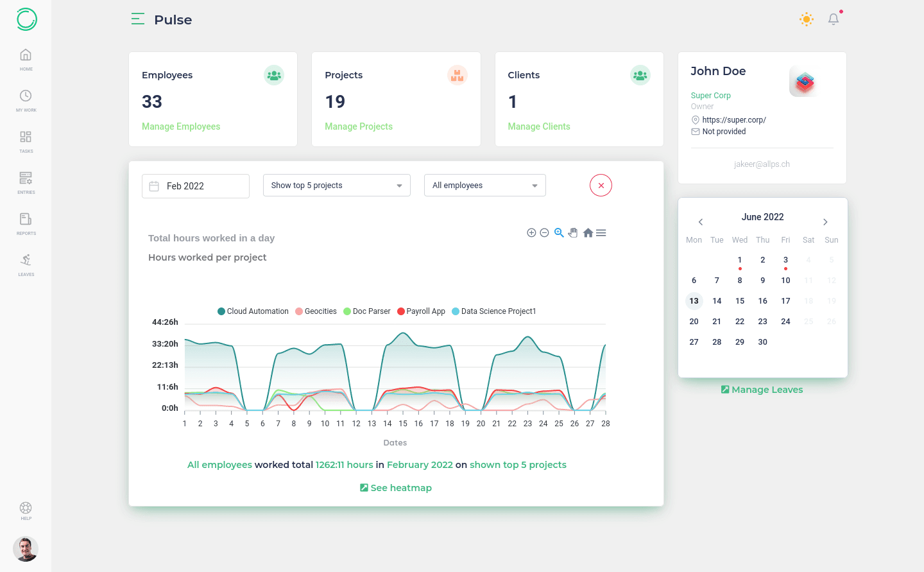Click the Feb 2022 date field
This screenshot has width=924, height=572.
tap(195, 186)
